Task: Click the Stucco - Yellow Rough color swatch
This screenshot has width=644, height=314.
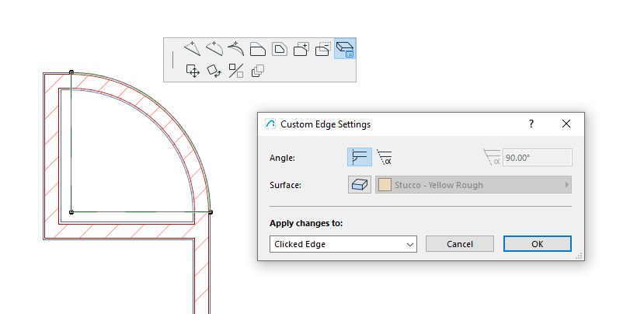Action: [385, 185]
